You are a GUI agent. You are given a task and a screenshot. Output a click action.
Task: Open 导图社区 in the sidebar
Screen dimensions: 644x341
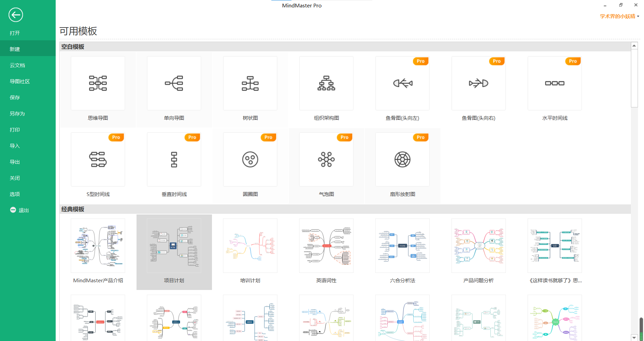[x=28, y=81]
